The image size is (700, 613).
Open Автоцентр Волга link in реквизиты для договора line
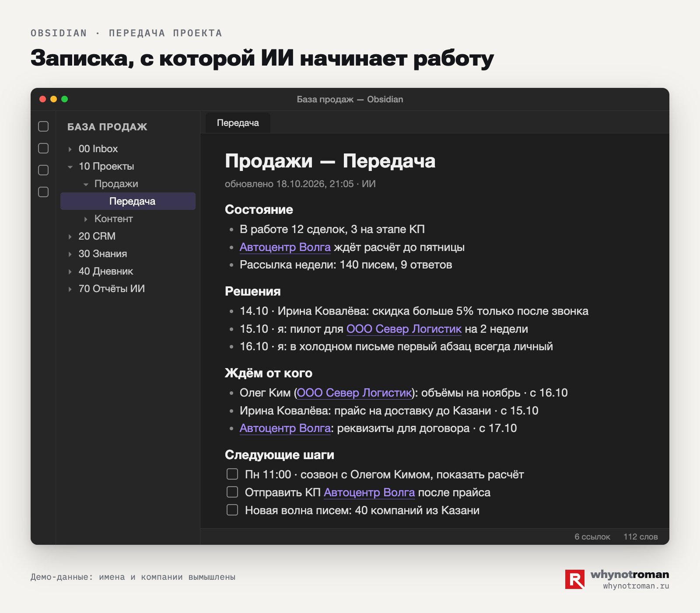click(285, 428)
